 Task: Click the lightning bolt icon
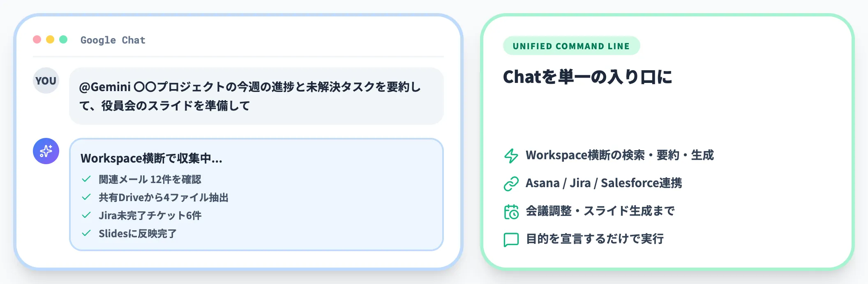click(x=511, y=156)
